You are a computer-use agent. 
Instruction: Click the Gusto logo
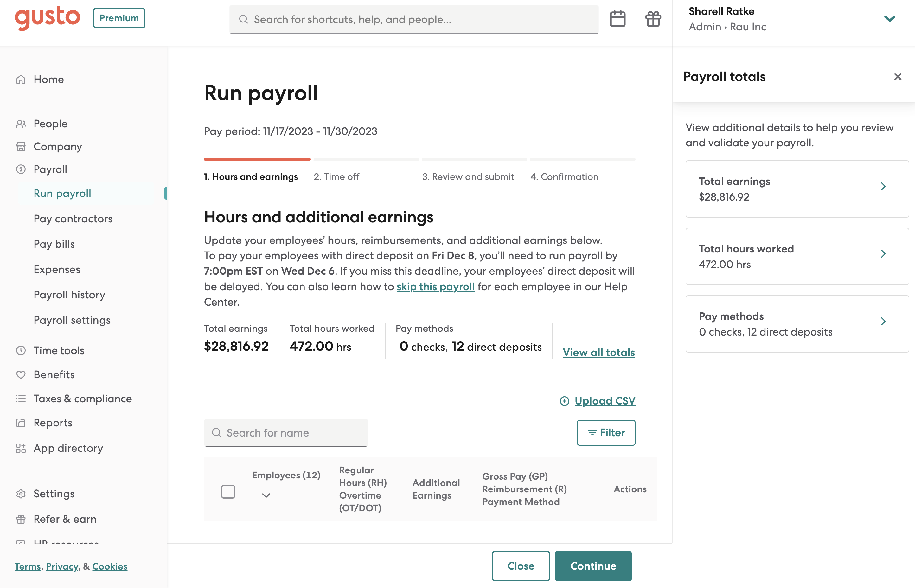pyautogui.click(x=47, y=18)
